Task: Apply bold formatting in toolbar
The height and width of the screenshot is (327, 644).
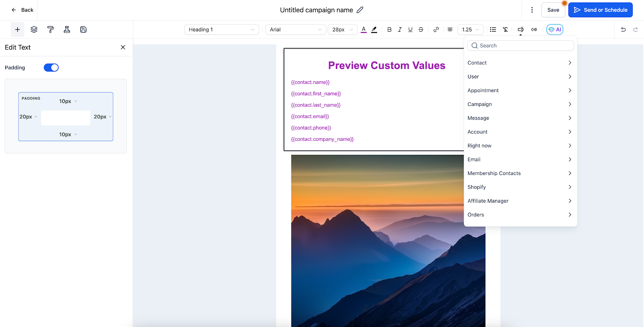Action: [389, 29]
